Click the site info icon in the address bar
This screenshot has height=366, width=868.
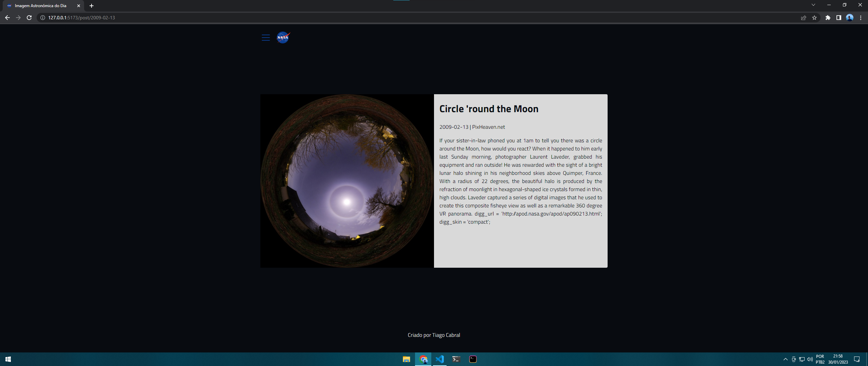(42, 18)
